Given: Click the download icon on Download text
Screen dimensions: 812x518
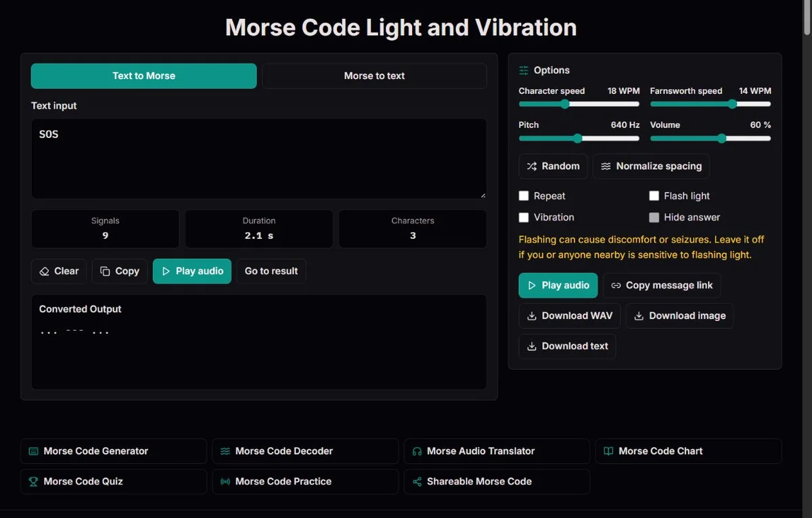Looking at the screenshot, I should 532,346.
